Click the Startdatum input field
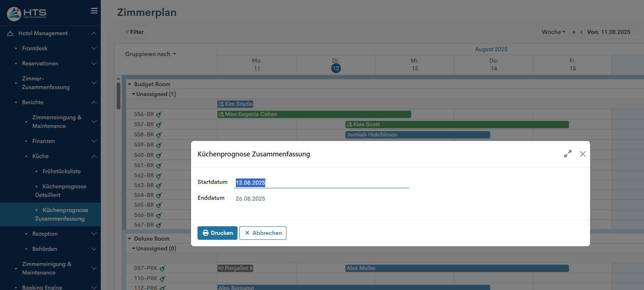The image size is (644, 290). 322,183
